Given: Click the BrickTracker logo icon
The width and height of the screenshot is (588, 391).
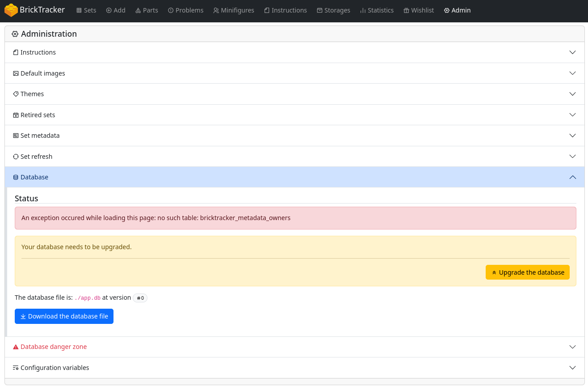Looking at the screenshot, I should click(11, 10).
